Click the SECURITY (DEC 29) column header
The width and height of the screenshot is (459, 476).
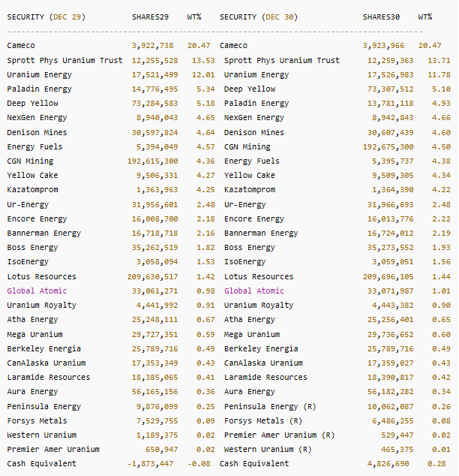tap(46, 17)
